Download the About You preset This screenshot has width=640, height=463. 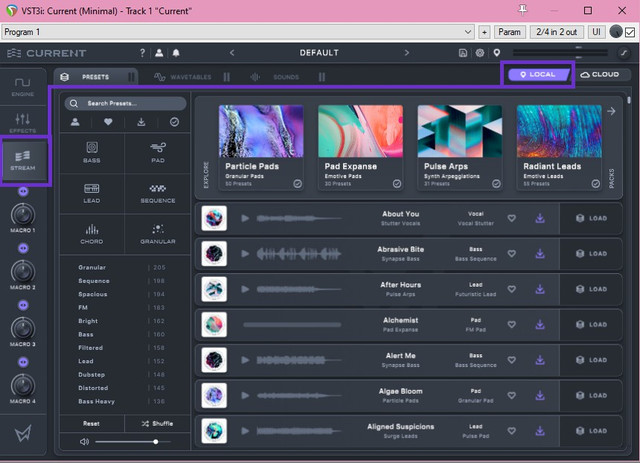[x=540, y=218]
